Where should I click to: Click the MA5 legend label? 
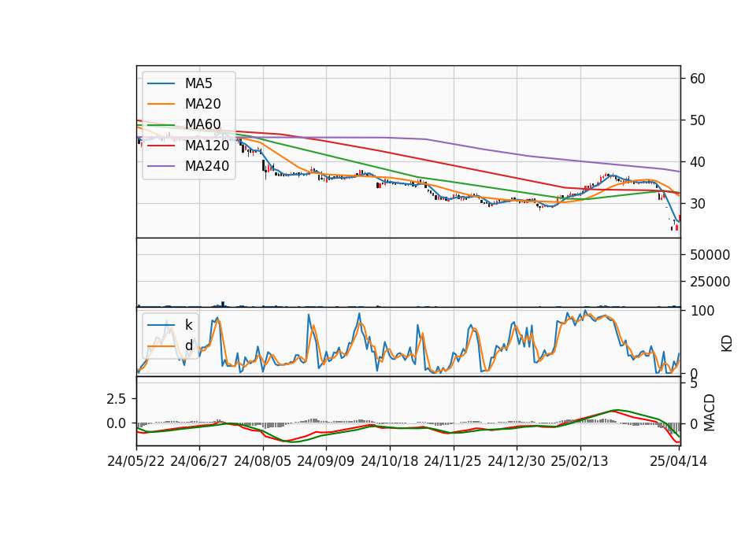(x=198, y=83)
